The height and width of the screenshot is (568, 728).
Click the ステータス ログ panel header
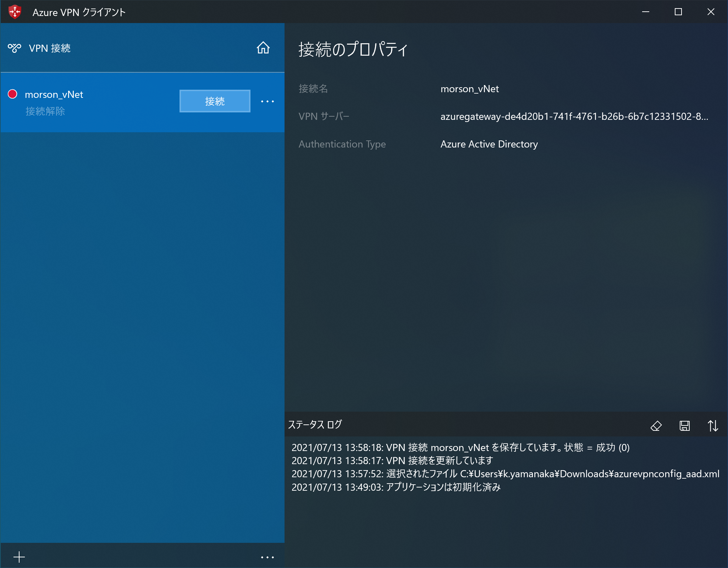tap(315, 425)
